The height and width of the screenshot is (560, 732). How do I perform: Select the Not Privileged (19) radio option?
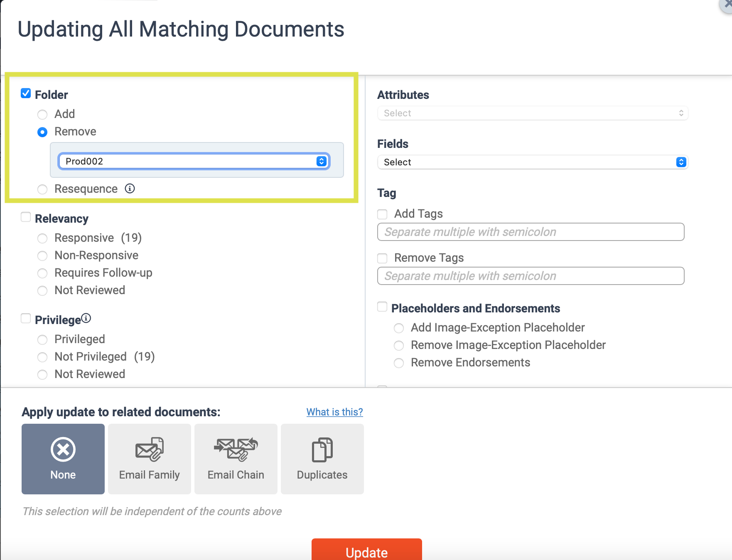click(42, 357)
